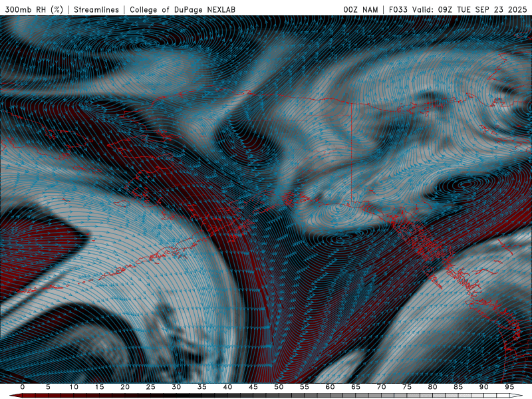Viewport: 532px width, 399px height.
Task: Click the colorbar label "20"
Action: point(125,387)
